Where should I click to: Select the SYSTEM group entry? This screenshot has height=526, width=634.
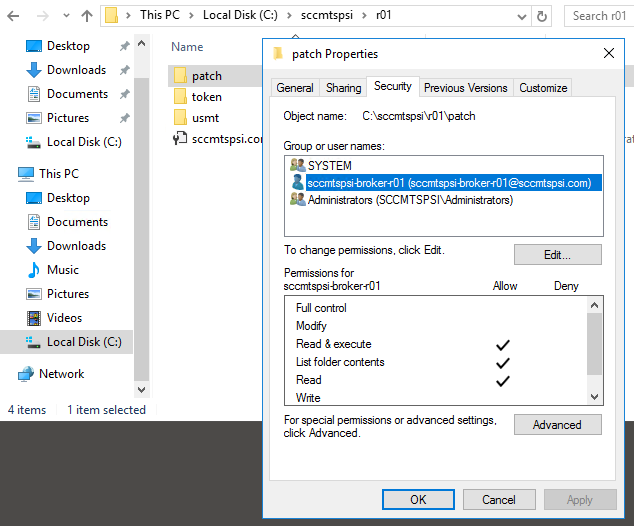coord(329,165)
